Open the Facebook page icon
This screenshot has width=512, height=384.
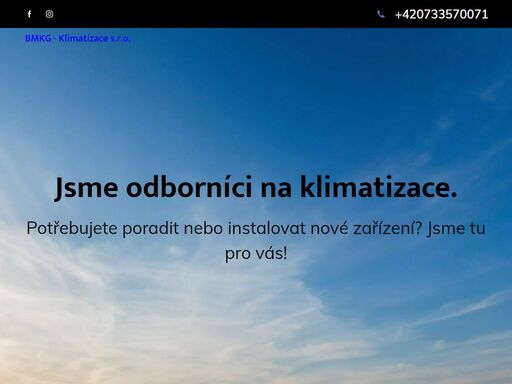coord(29,14)
